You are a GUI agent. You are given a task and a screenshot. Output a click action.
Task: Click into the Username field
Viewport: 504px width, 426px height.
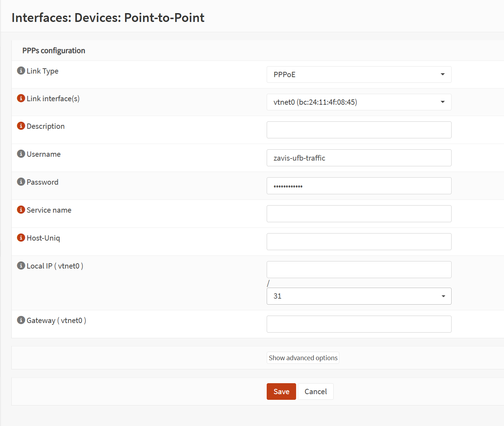pos(358,158)
